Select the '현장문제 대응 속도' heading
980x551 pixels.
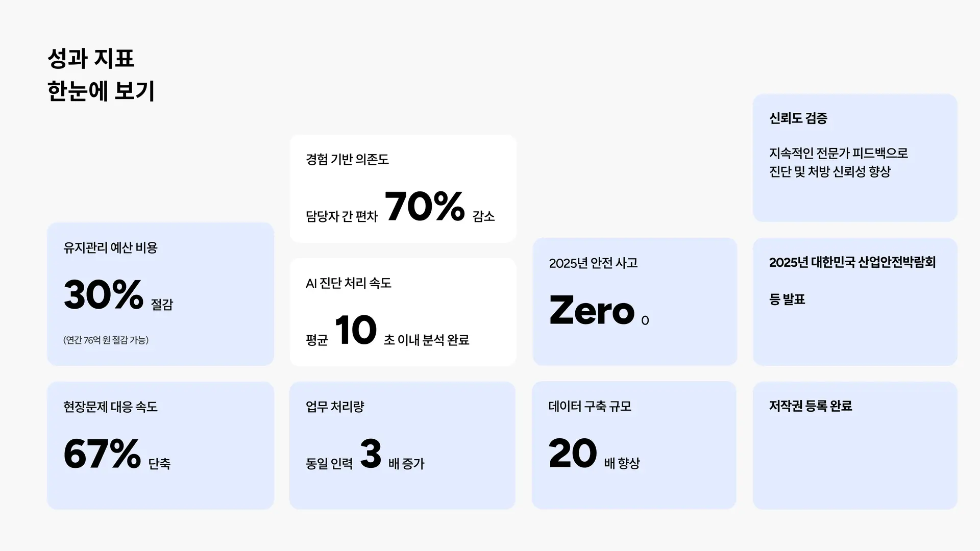point(110,407)
